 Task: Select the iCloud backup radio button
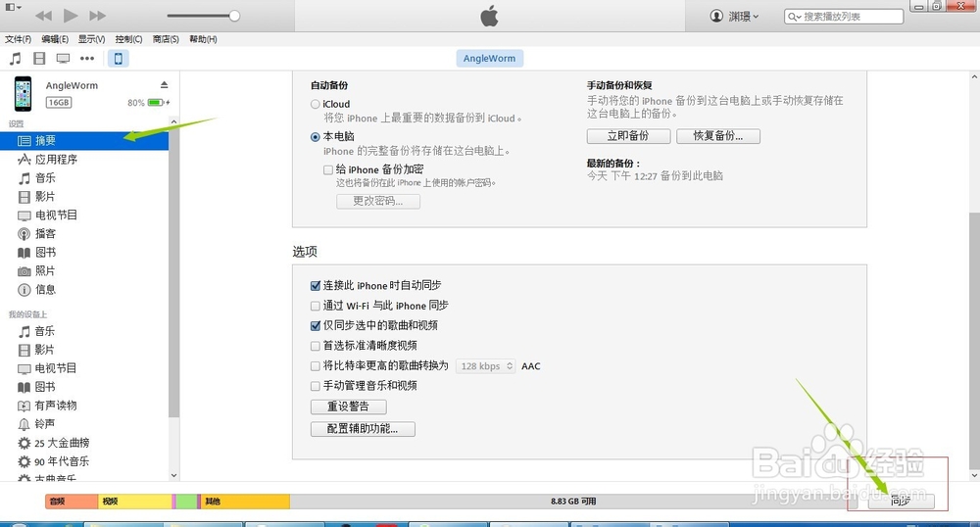point(316,104)
